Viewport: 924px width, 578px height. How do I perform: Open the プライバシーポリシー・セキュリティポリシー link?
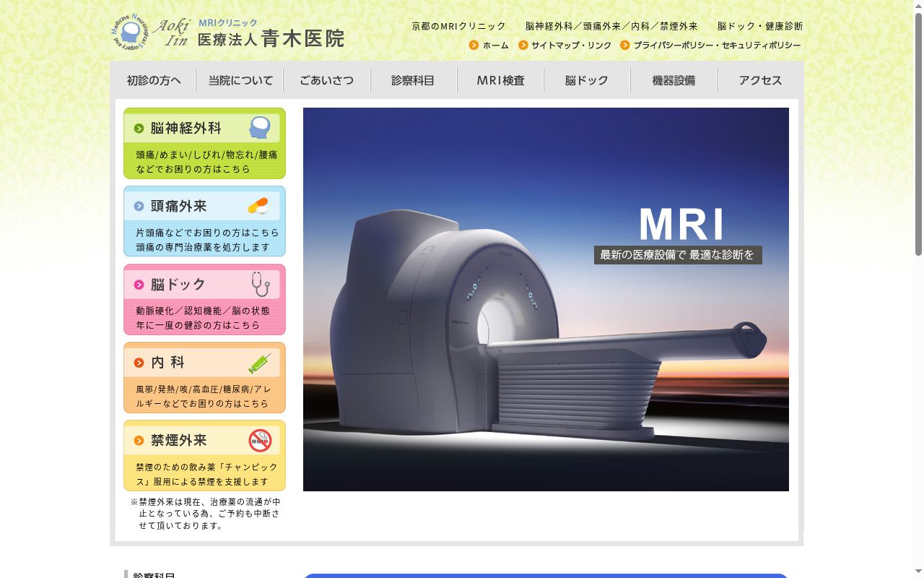(718, 46)
